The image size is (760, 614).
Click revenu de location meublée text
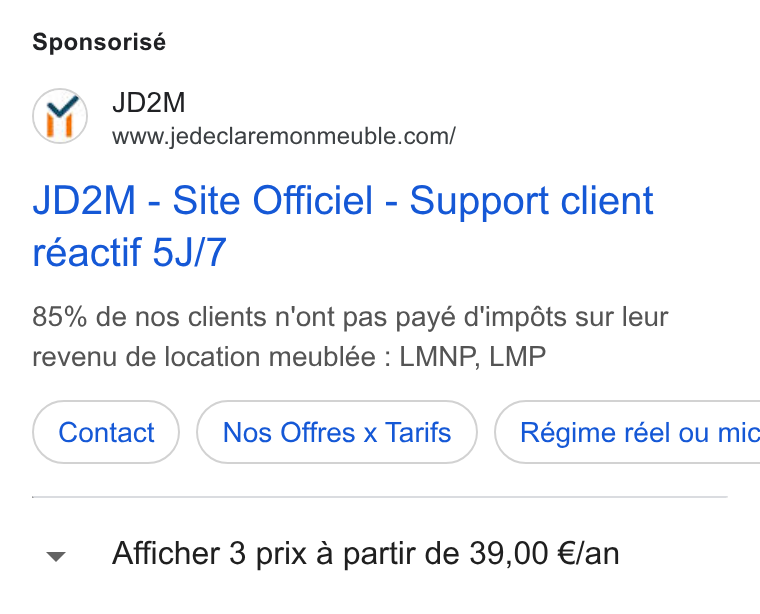click(204, 357)
